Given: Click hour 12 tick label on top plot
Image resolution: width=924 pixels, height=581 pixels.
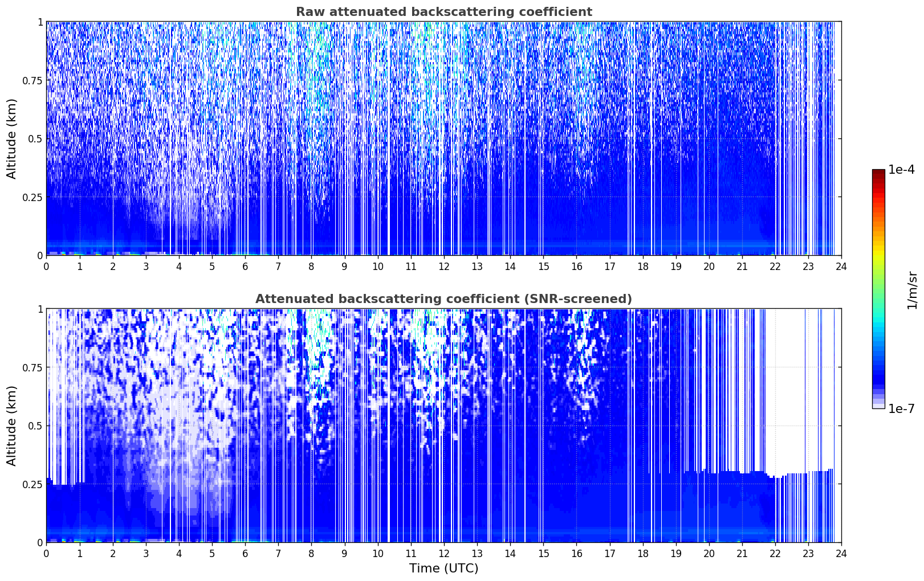Looking at the screenshot, I should 443,266.
